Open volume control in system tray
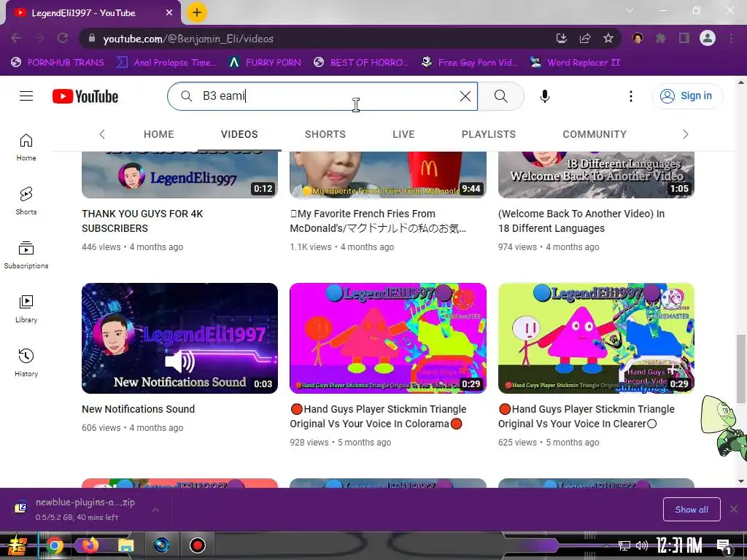Screen dimensions: 747x560 click(642, 545)
